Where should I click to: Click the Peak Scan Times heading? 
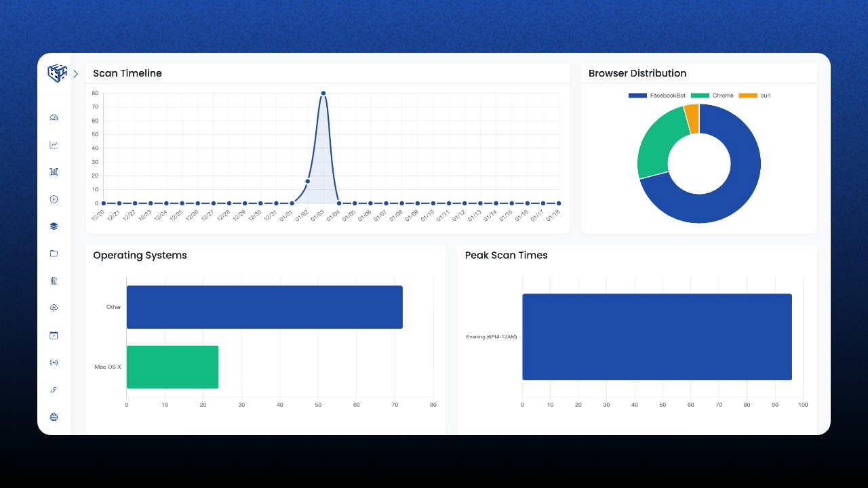(x=507, y=256)
